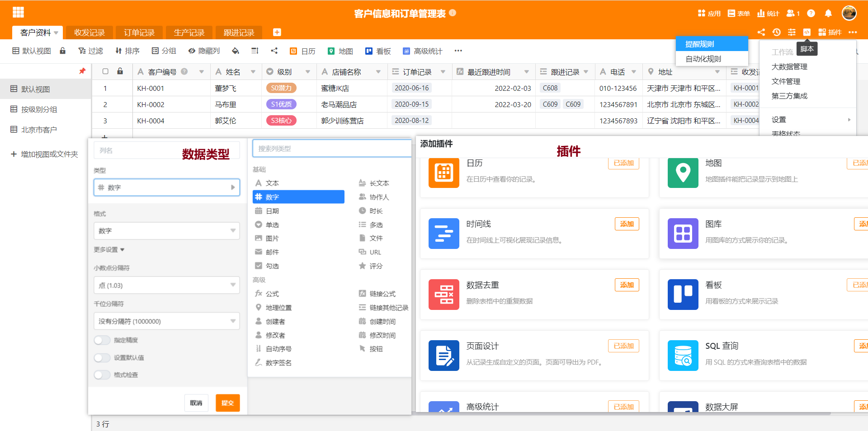Click the 搜索列类型 search field

[x=332, y=148]
